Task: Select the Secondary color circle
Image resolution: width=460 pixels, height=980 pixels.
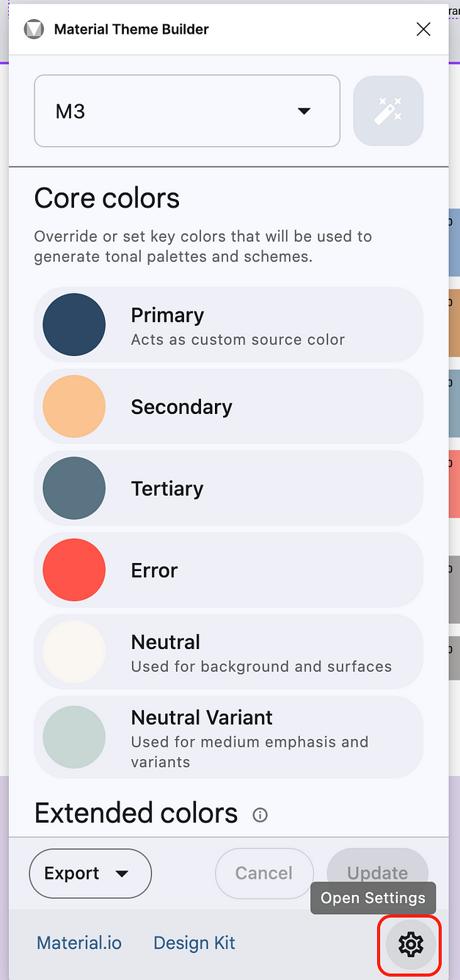Action: (x=74, y=407)
